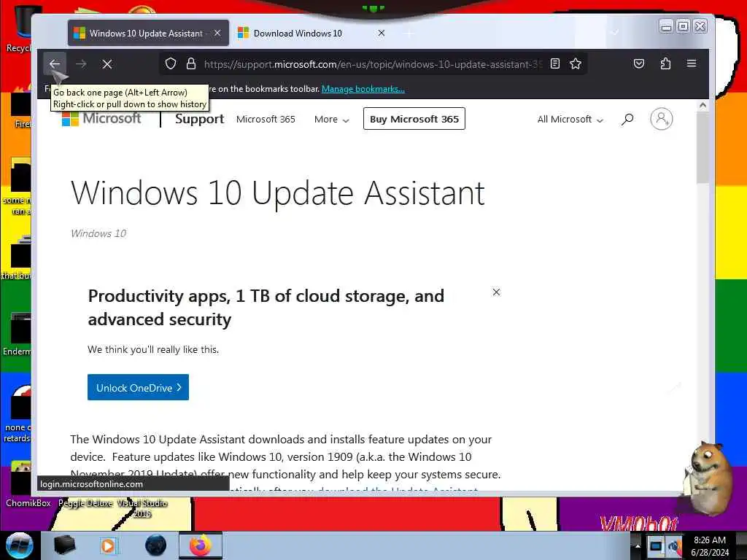The image size is (747, 560).
Task: Click Buy Microsoft 365 button
Action: (414, 119)
